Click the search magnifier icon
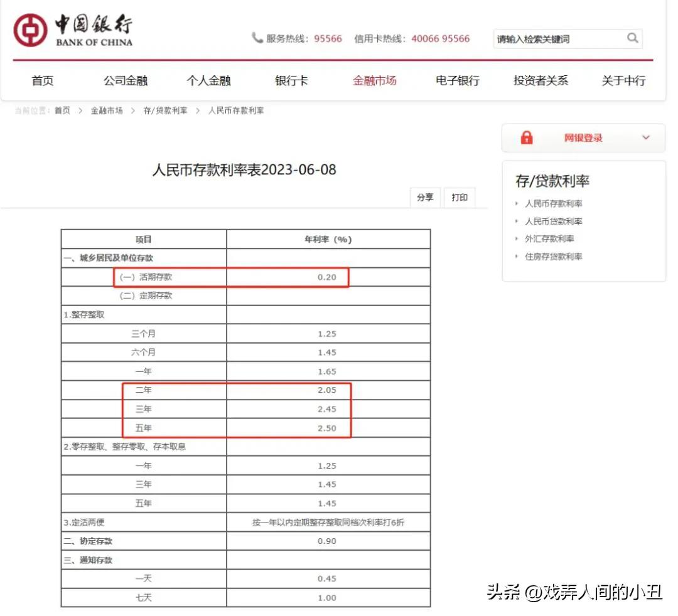The width and height of the screenshot is (678, 616). point(633,38)
